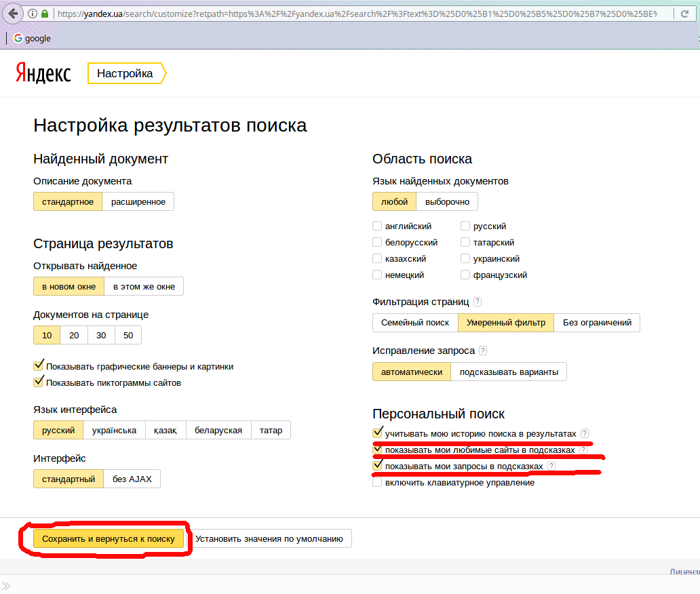The width and height of the screenshot is (700, 594).
Task: Select Без ограничений filter
Action: pyautogui.click(x=597, y=323)
